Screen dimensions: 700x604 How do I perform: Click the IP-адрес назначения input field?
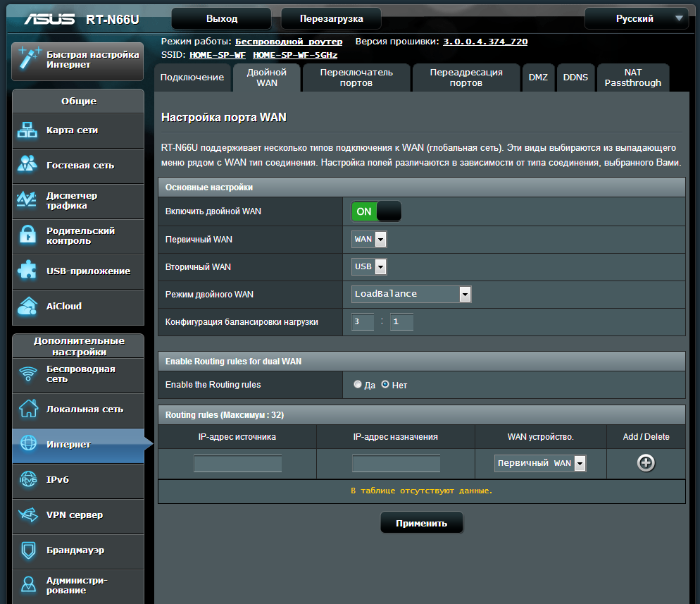pos(396,463)
